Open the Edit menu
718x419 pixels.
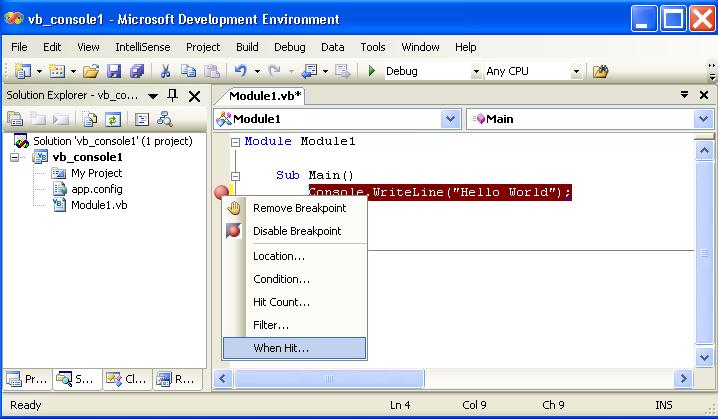point(52,47)
